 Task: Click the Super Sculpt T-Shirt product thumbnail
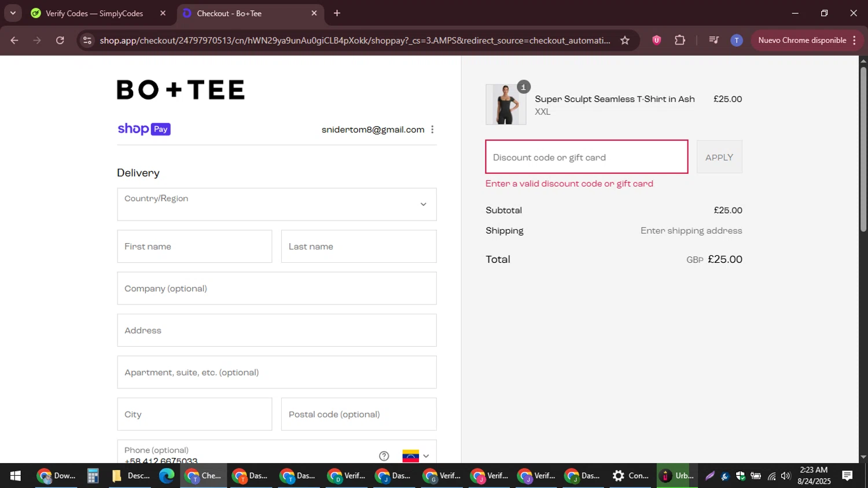(x=506, y=105)
